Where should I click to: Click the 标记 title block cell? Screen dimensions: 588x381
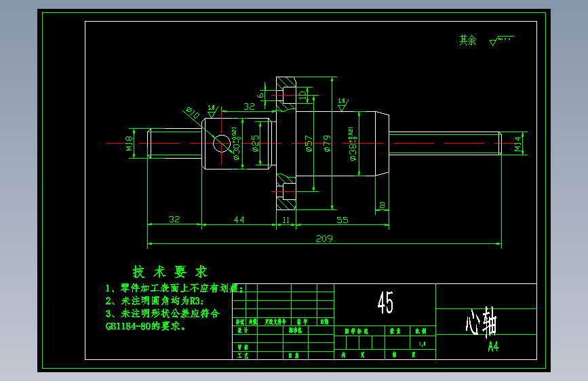[239, 322]
